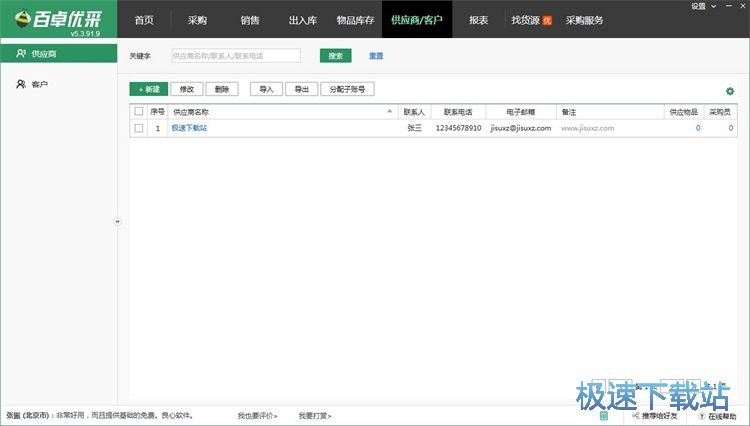The image size is (750, 426).
Task: Click the + 新建 button
Action: [x=148, y=89]
